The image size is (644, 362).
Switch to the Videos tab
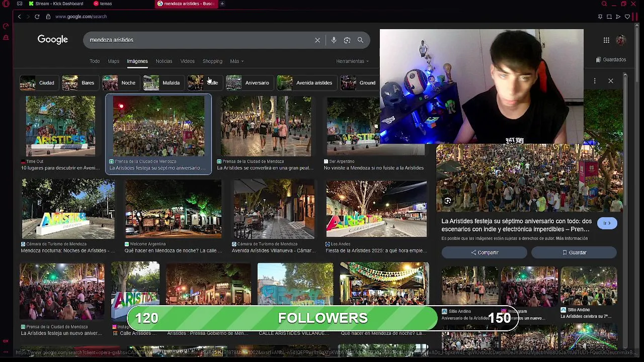pos(187,61)
